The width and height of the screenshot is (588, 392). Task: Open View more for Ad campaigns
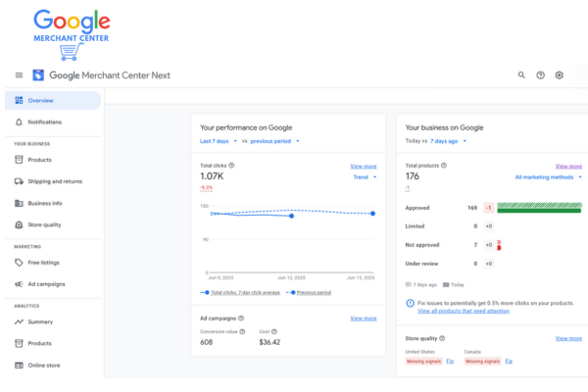click(364, 318)
